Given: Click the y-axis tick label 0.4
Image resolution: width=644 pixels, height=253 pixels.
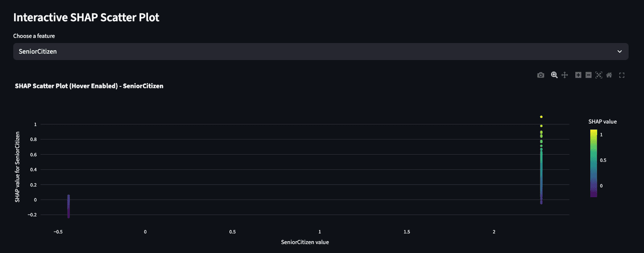Looking at the screenshot, I should [33, 170].
